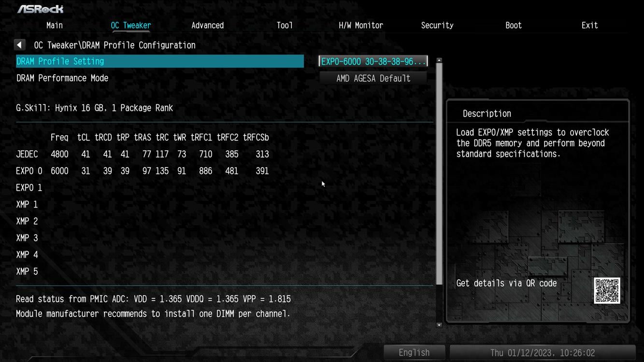Click the one DIMM per channel note
The width and height of the screenshot is (644, 362).
click(x=153, y=314)
